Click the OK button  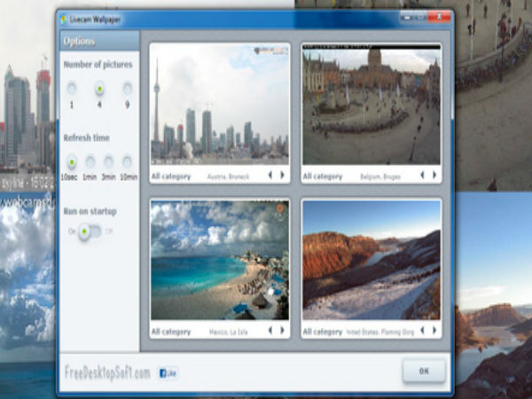tap(422, 372)
